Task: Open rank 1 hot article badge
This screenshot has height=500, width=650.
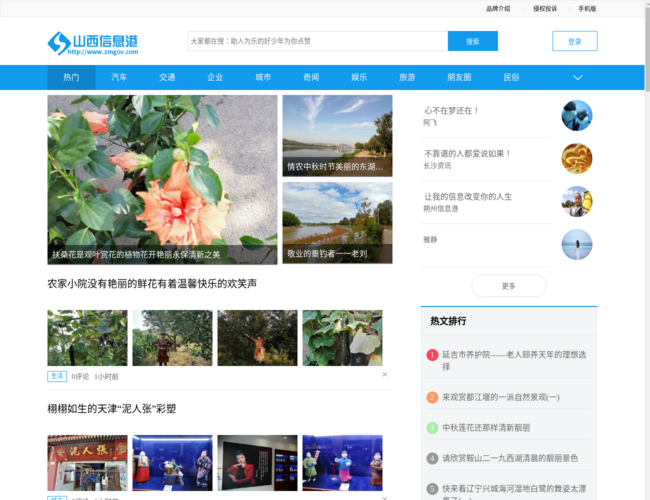Action: click(432, 355)
